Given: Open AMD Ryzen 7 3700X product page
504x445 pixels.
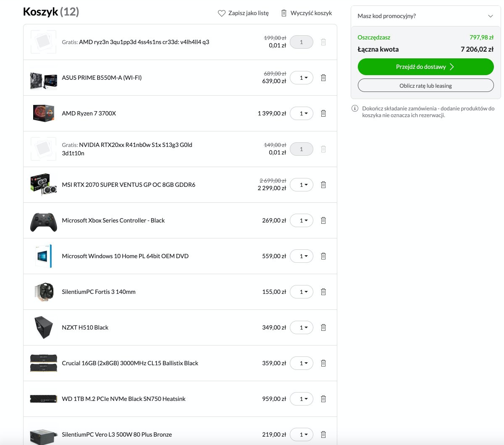Looking at the screenshot, I should coord(89,113).
